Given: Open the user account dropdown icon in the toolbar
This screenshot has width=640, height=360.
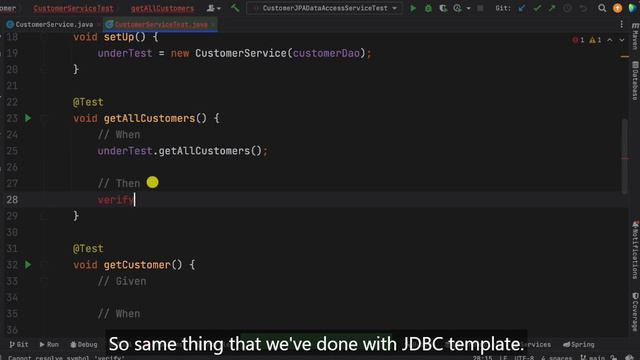Looking at the screenshot, I should (x=213, y=8).
